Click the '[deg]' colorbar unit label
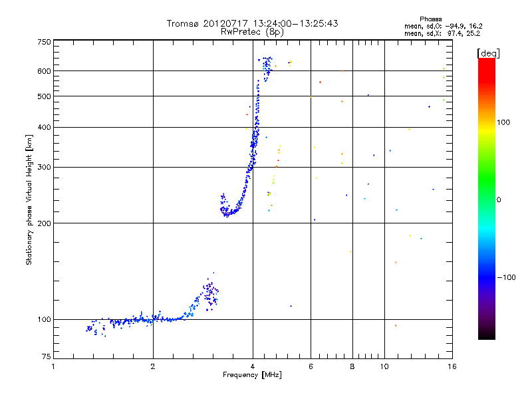This screenshot has width=532, height=399. (488, 53)
